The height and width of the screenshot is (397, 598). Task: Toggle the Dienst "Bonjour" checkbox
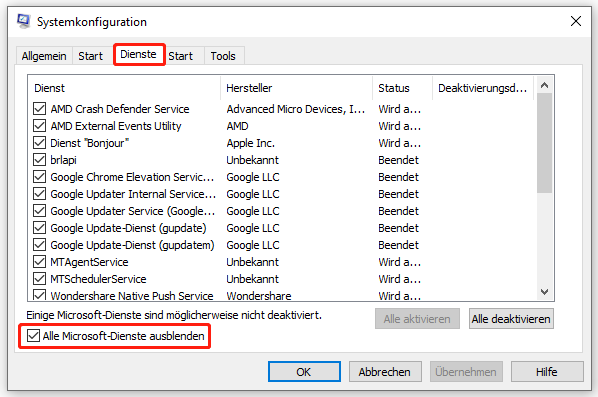pos(40,143)
